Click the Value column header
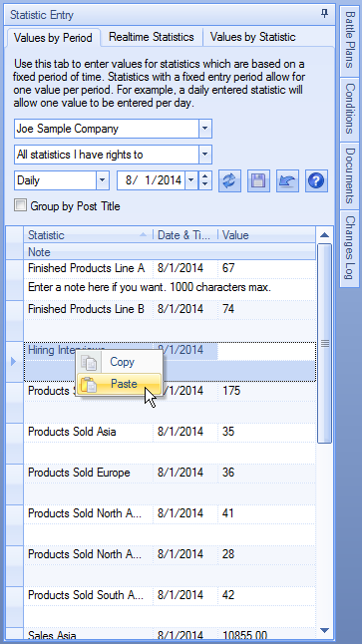Screen dimensions: 362x644 click(266, 235)
